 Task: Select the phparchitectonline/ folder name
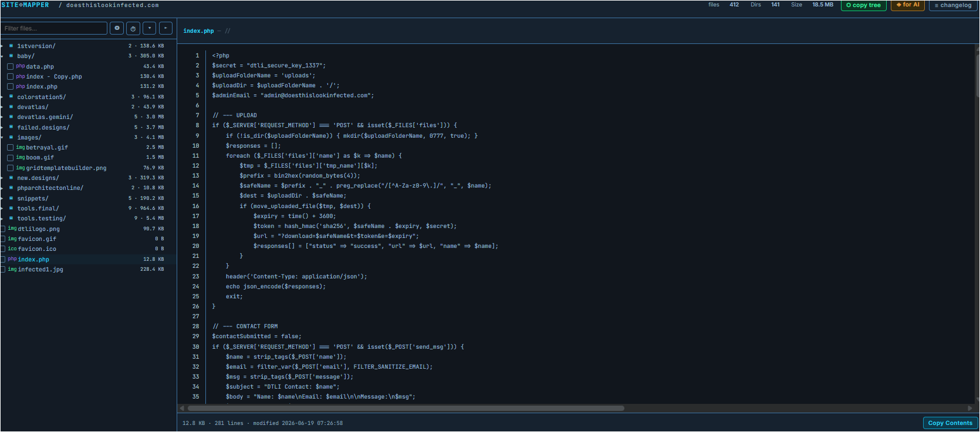(x=50, y=188)
